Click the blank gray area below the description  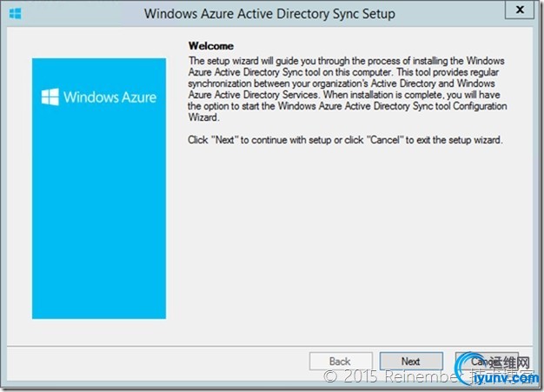tap(348, 243)
